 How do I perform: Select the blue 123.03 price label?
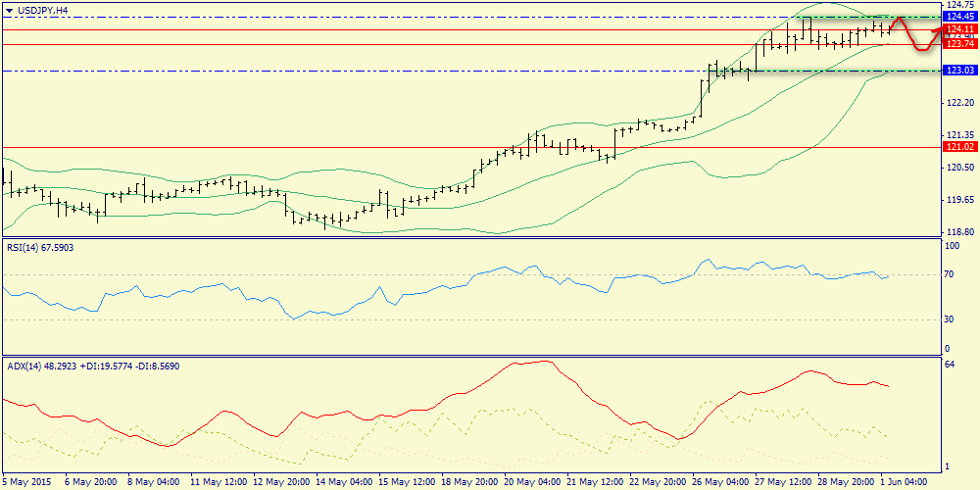(962, 71)
